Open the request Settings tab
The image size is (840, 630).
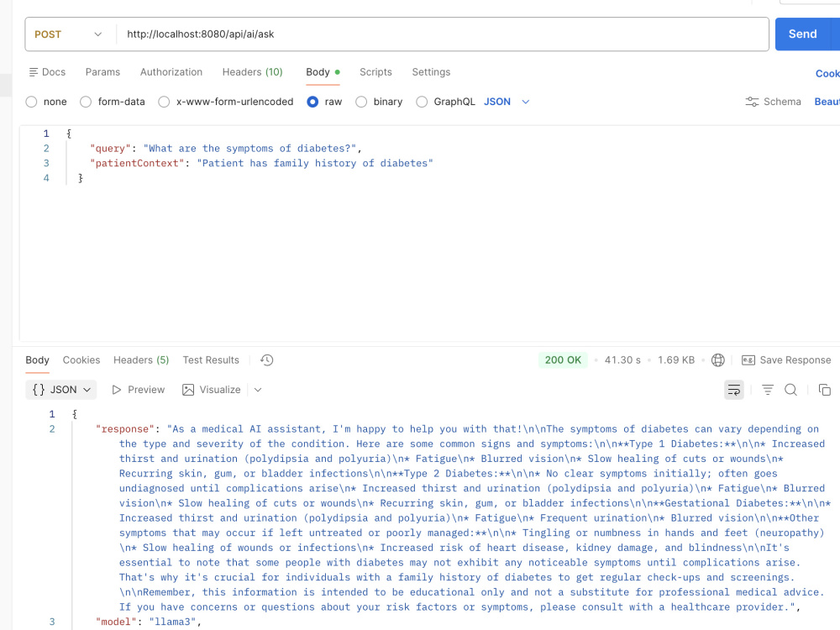click(x=431, y=71)
